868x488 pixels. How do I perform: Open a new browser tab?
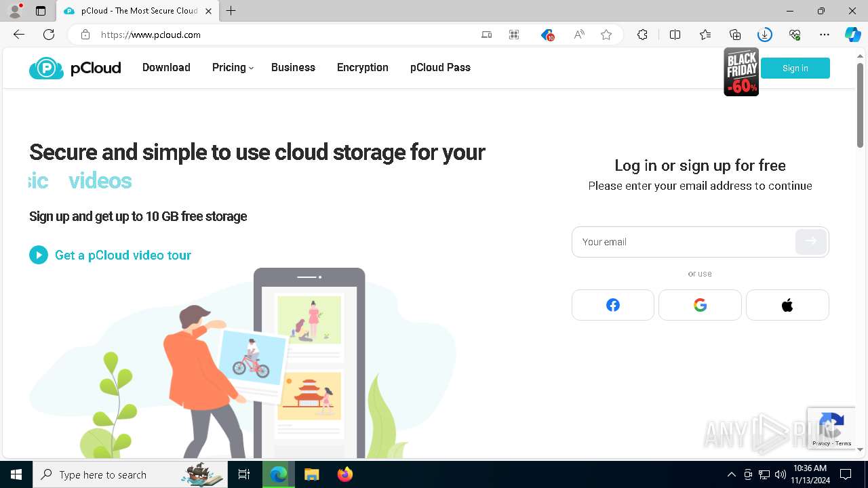[231, 11]
